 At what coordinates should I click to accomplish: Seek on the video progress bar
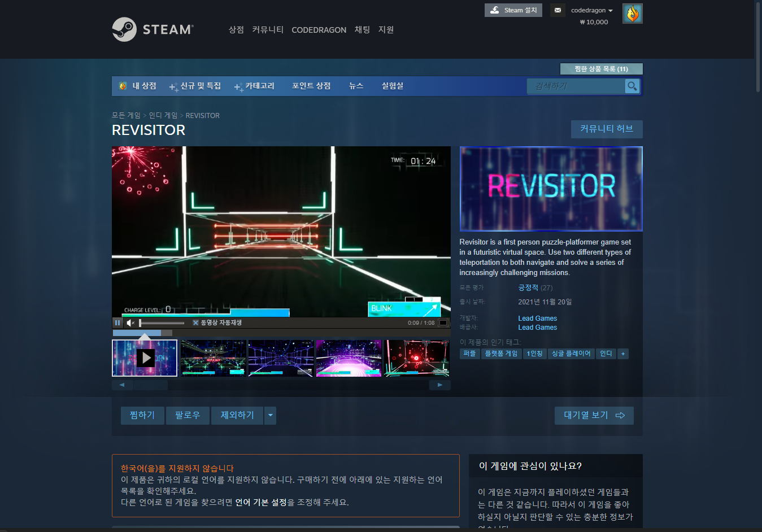coord(281,333)
